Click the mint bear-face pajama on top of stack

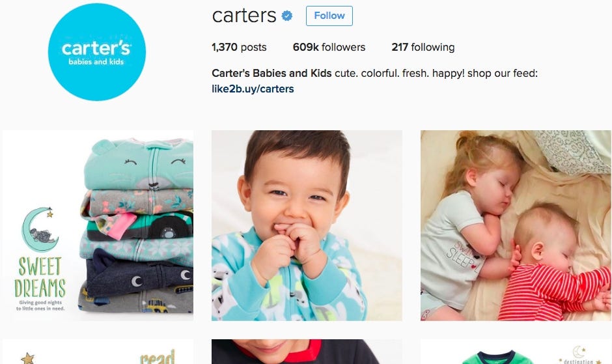(139, 165)
